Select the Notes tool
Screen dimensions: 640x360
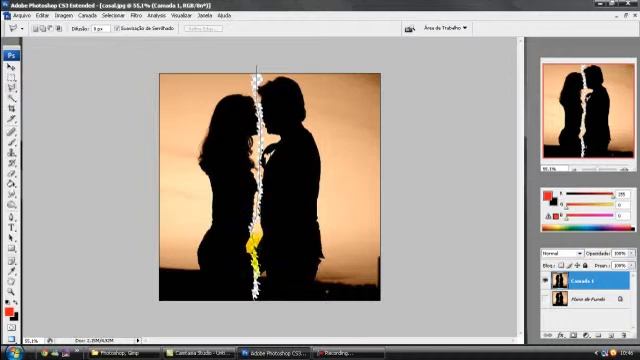[x=11, y=261]
